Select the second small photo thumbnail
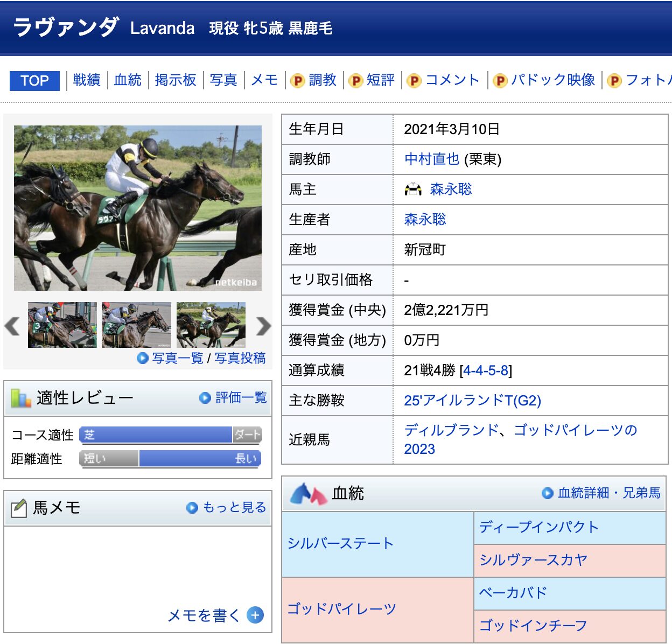 click(x=137, y=325)
